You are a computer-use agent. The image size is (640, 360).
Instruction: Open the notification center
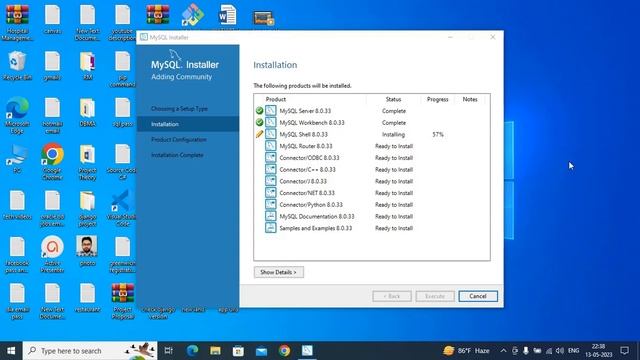(x=624, y=351)
